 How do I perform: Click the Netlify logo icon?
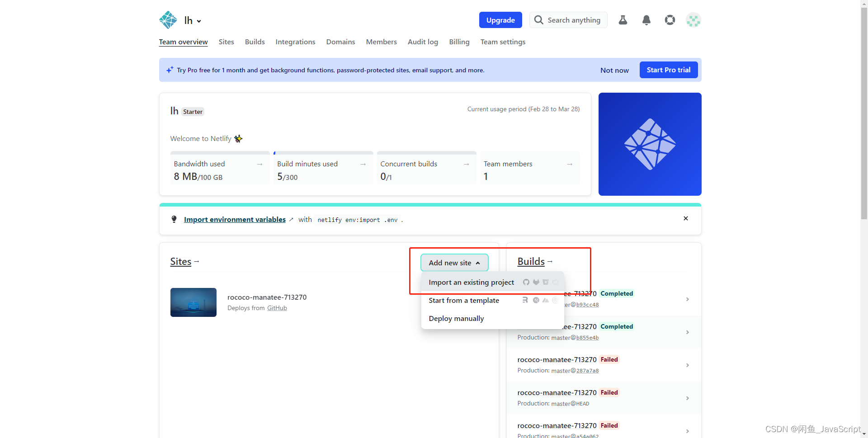[168, 20]
